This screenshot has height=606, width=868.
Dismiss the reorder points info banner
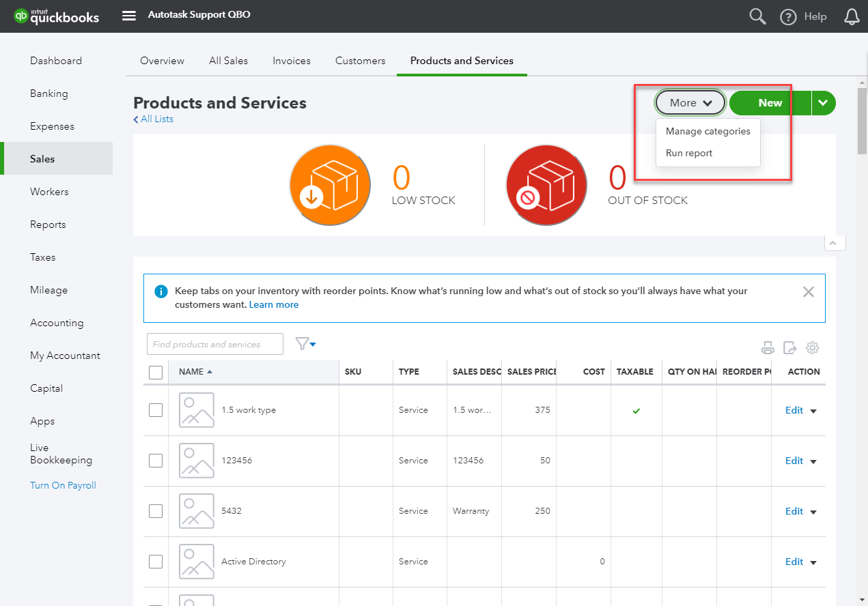tap(809, 291)
